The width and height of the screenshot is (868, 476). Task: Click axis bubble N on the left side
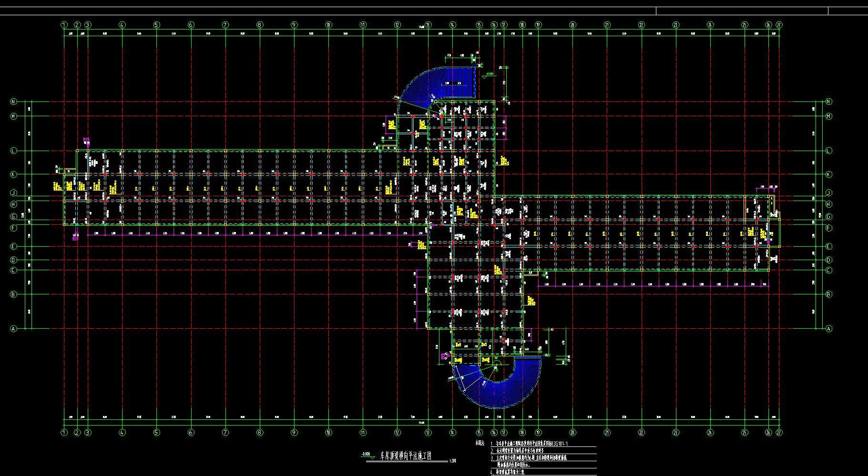pos(14,101)
